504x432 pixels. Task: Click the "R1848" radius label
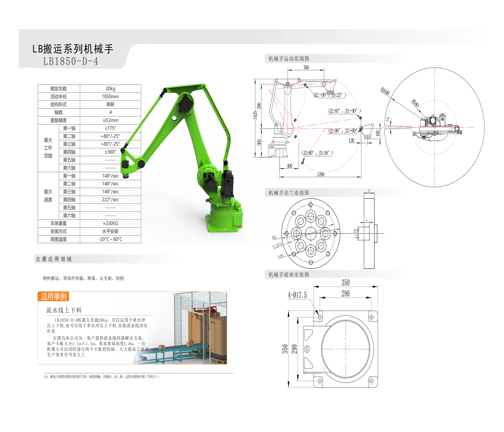coord(385,91)
